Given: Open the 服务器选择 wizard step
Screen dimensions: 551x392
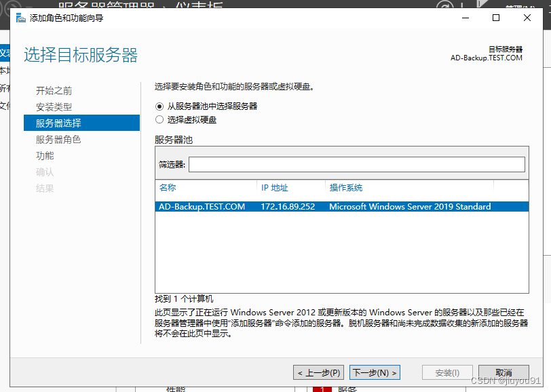Looking at the screenshot, I should [81, 123].
